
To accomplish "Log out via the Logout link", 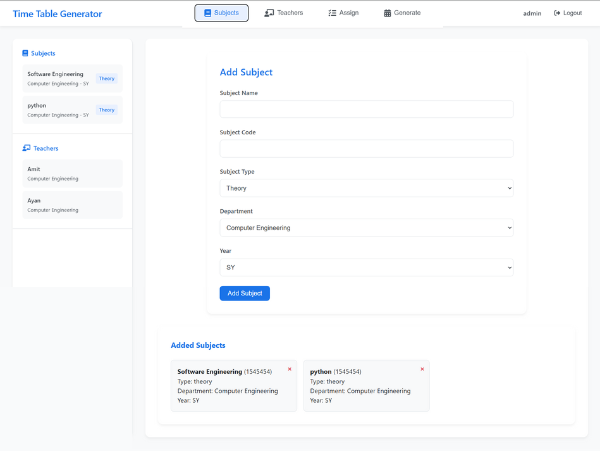I will pos(568,13).
